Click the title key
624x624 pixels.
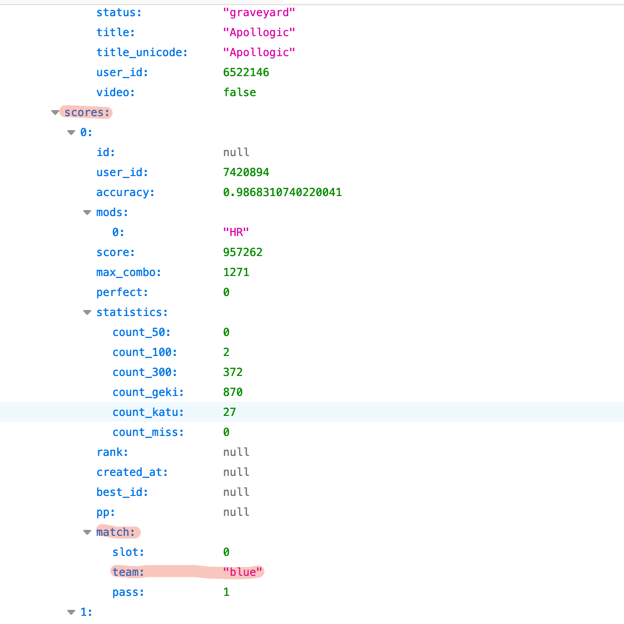pos(115,32)
